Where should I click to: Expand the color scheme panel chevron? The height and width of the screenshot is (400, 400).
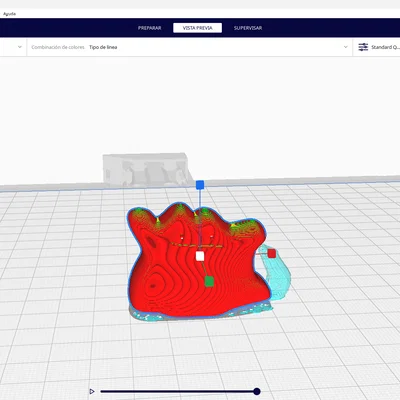point(345,47)
